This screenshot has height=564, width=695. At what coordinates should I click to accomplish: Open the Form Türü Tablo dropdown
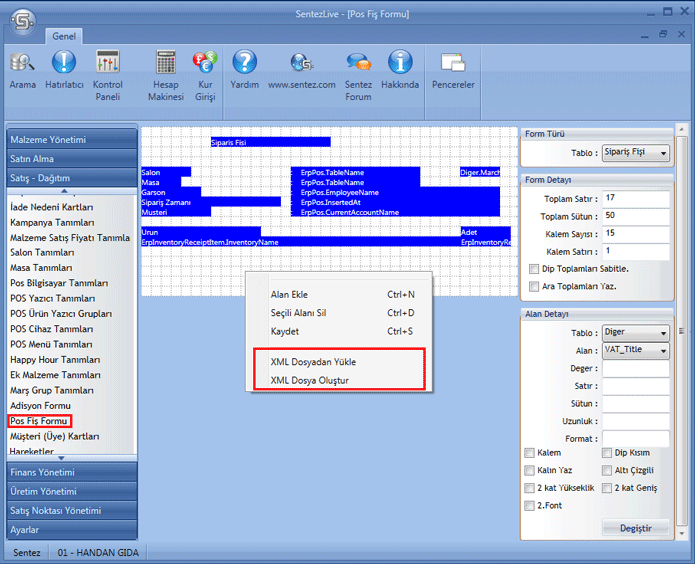[636, 153]
